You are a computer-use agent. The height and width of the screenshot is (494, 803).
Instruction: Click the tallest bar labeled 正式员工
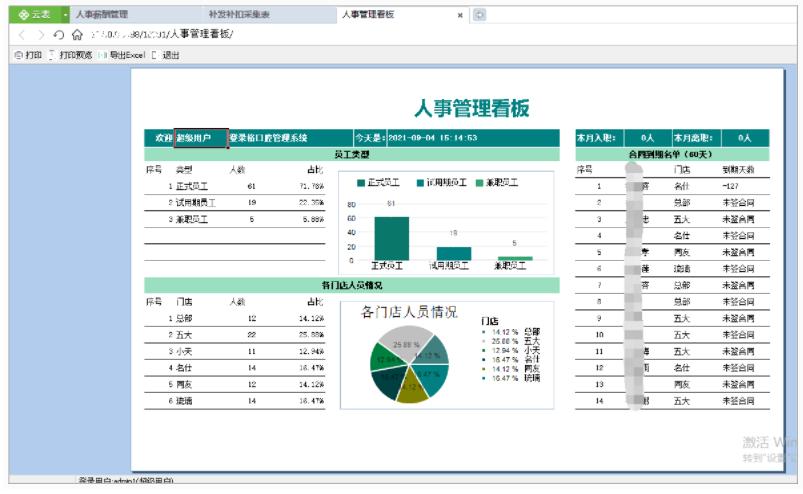coord(392,239)
